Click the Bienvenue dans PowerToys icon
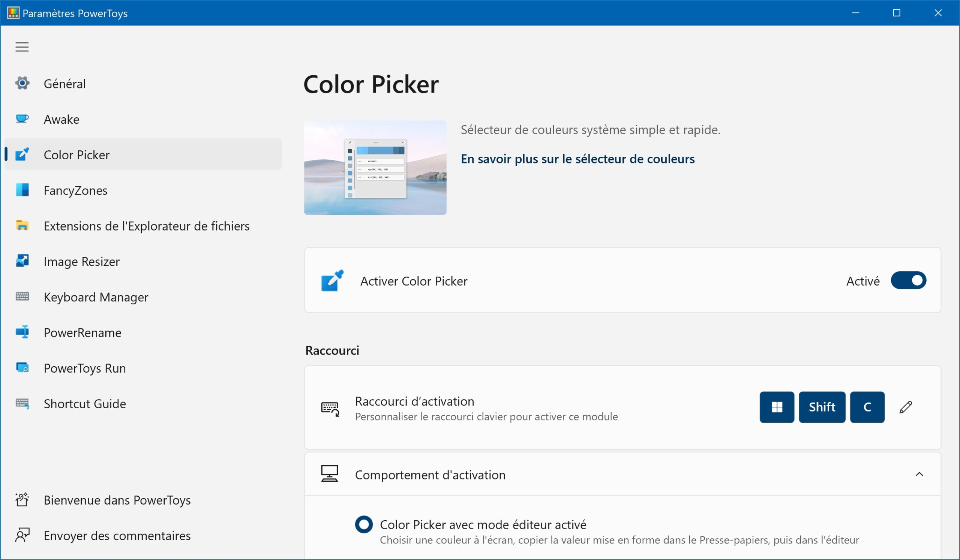 click(22, 500)
